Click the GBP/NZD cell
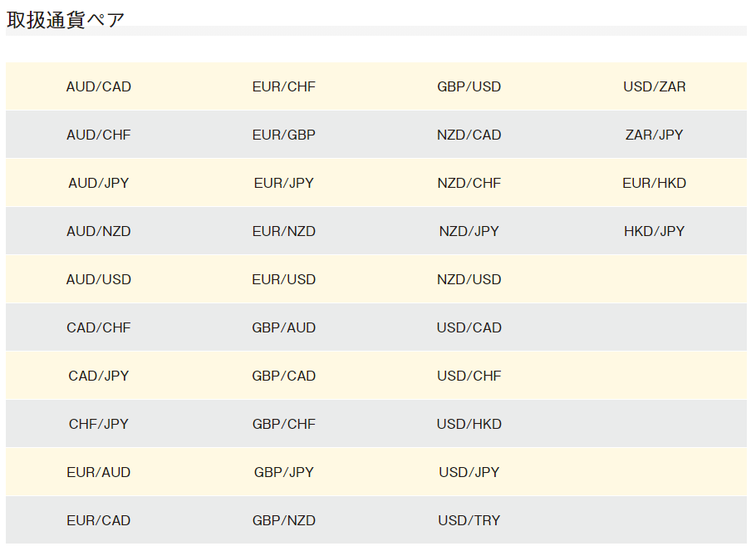 (283, 521)
